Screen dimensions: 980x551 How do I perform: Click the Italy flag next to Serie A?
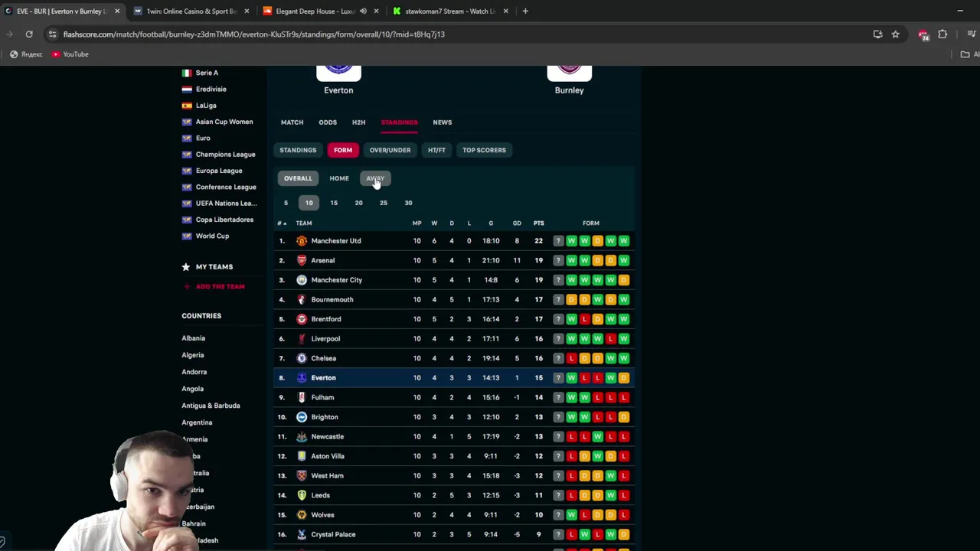[187, 73]
